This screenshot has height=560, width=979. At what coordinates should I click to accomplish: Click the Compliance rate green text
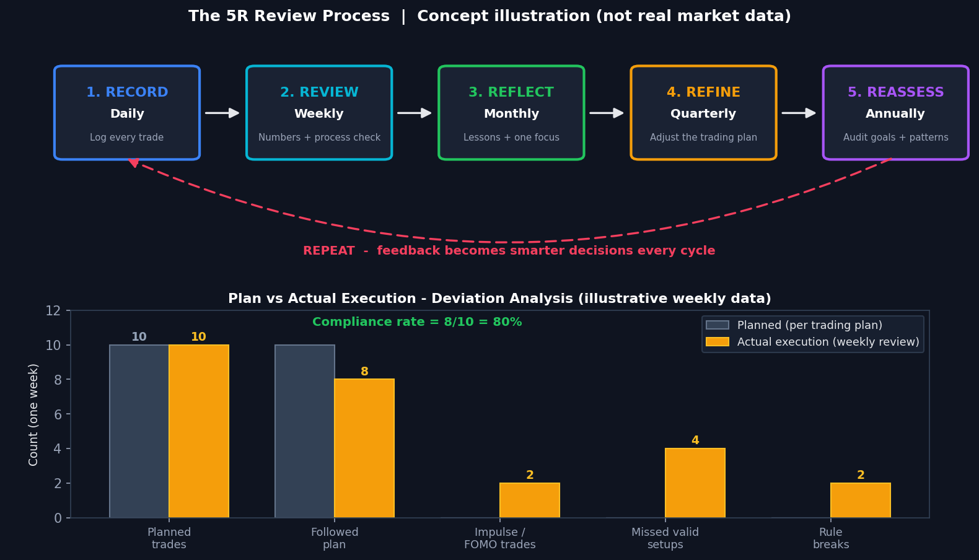[x=417, y=322]
